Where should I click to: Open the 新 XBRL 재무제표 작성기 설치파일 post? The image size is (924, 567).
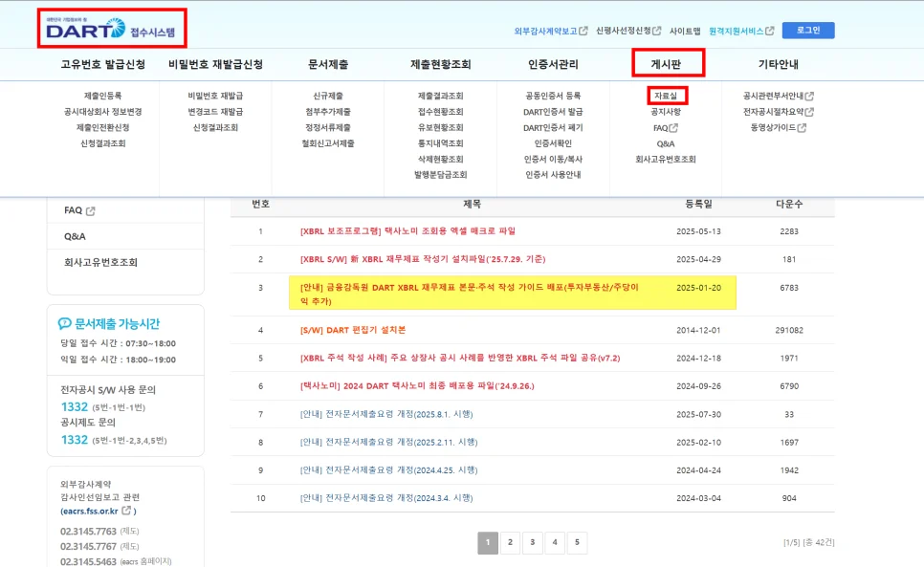point(423,259)
